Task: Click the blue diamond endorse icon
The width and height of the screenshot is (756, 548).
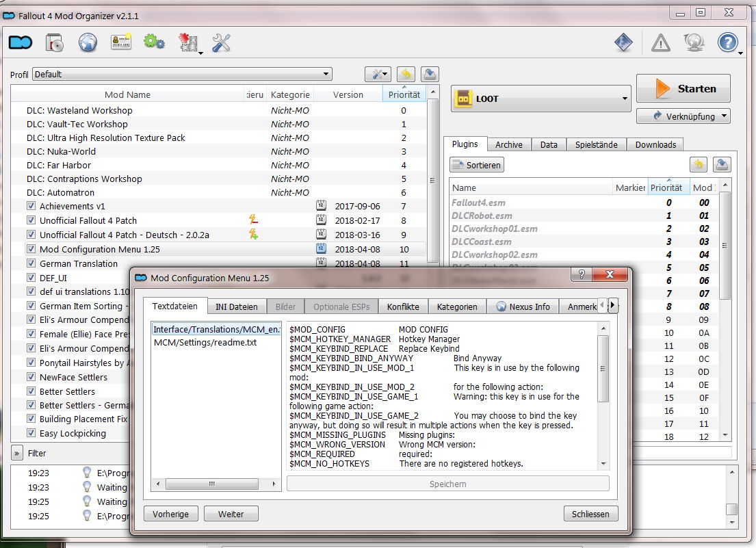Action: tap(623, 42)
